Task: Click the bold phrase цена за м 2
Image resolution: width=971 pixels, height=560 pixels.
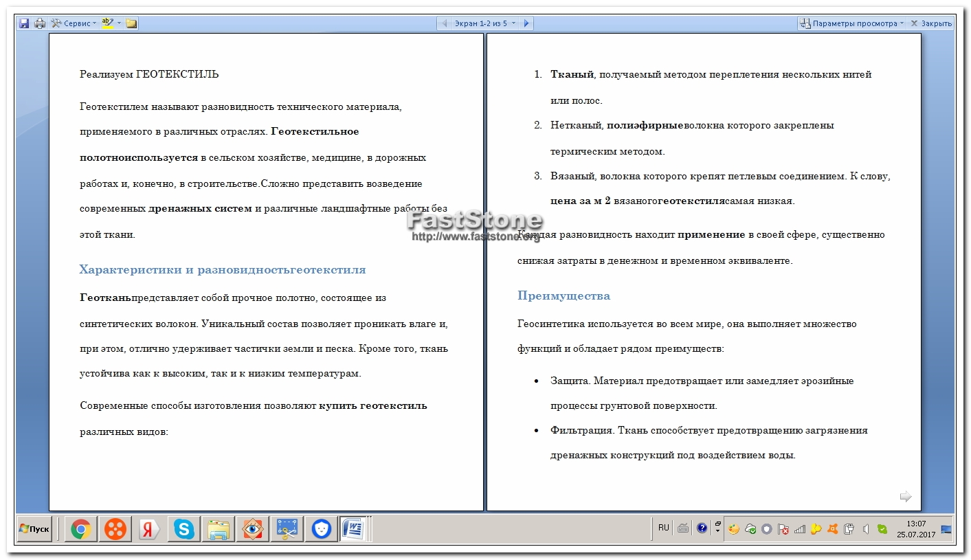Action: [581, 201]
